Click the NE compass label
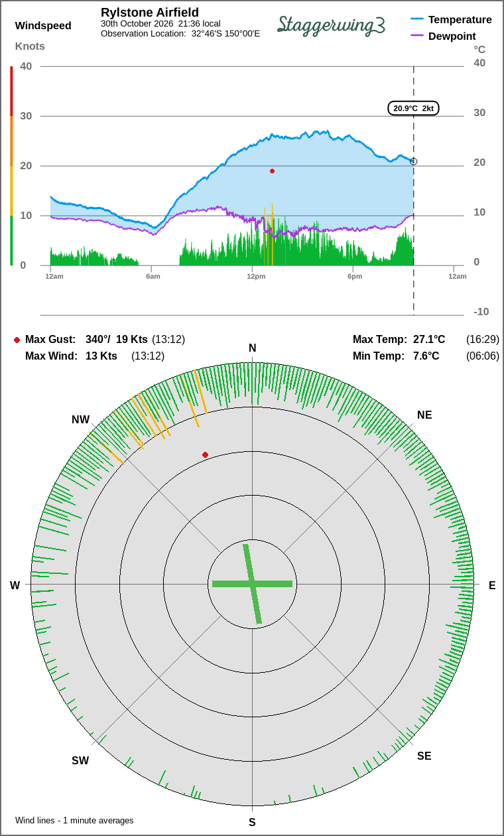The width and height of the screenshot is (504, 836). coord(424,415)
